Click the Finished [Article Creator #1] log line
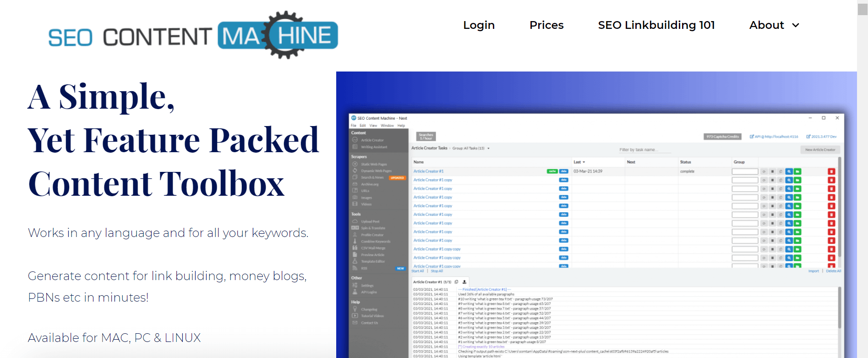 pos(485,289)
